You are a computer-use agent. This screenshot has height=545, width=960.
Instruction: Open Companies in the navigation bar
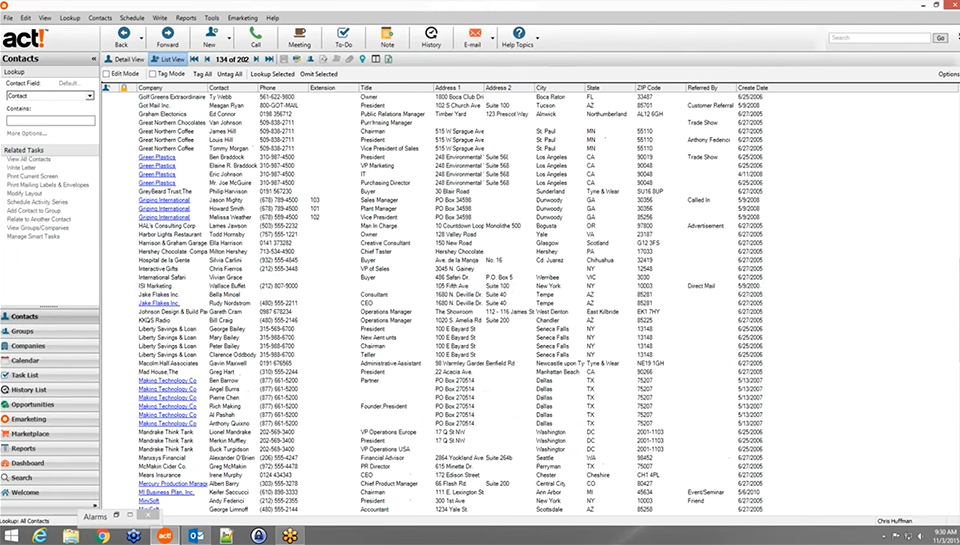pos(50,346)
